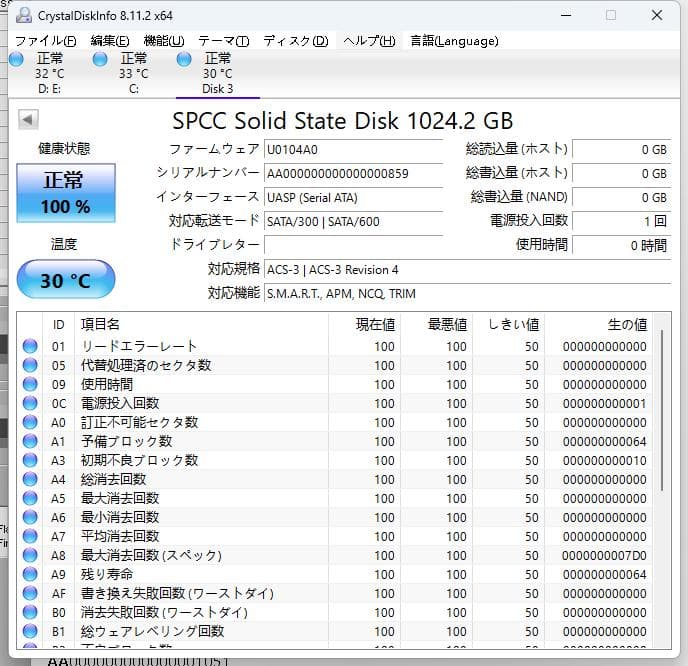The width and height of the screenshot is (688, 666).
Task: Click the transfer mode field SATA/300 | SATA/600
Action: pyautogui.click(x=353, y=222)
